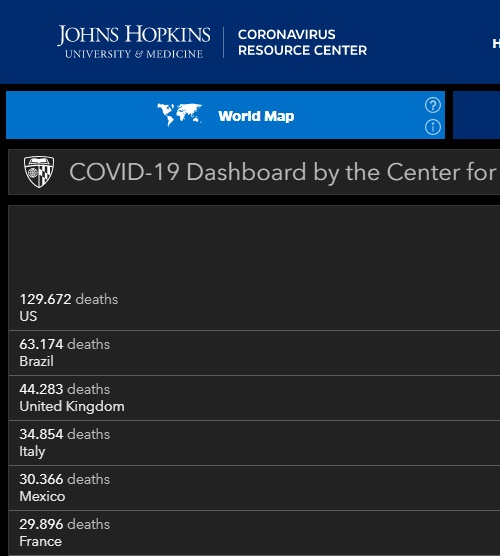Select the United Kingdom deaths entry
Viewport: 500px width, 556px height.
pyautogui.click(x=254, y=398)
